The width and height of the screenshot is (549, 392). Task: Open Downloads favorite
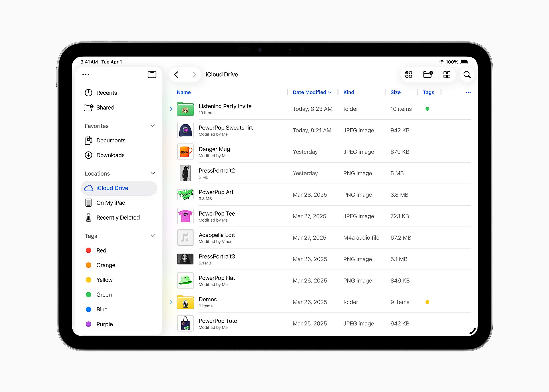point(119,155)
